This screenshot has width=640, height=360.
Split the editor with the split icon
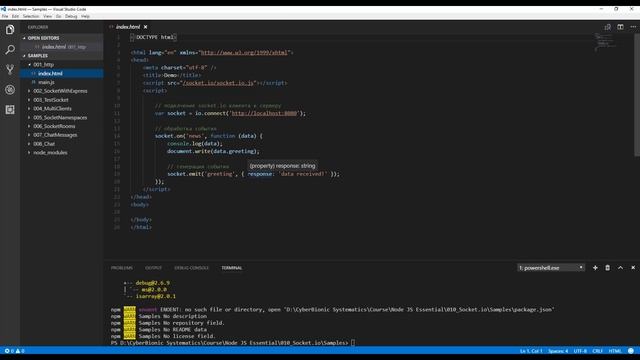pyautogui.click(x=620, y=27)
